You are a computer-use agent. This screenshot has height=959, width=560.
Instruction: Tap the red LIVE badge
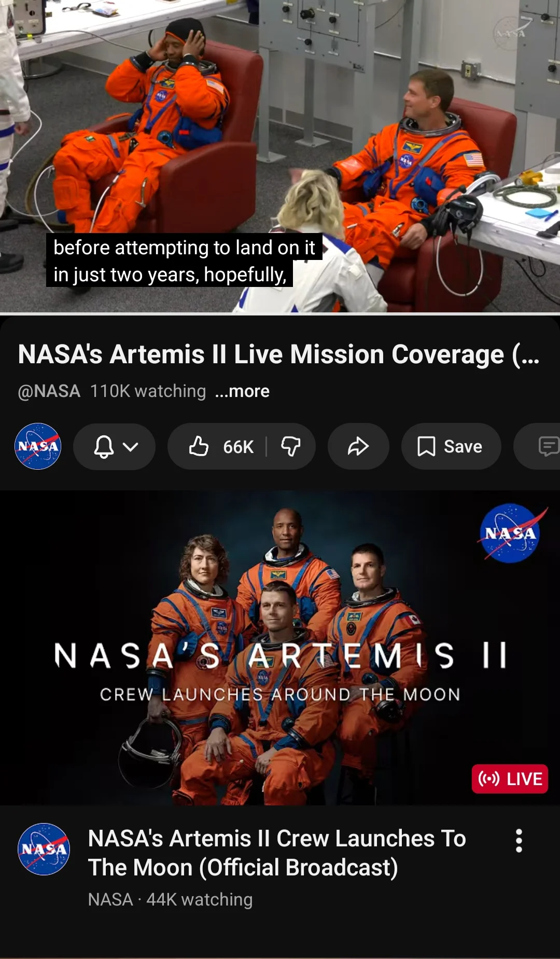click(x=510, y=778)
